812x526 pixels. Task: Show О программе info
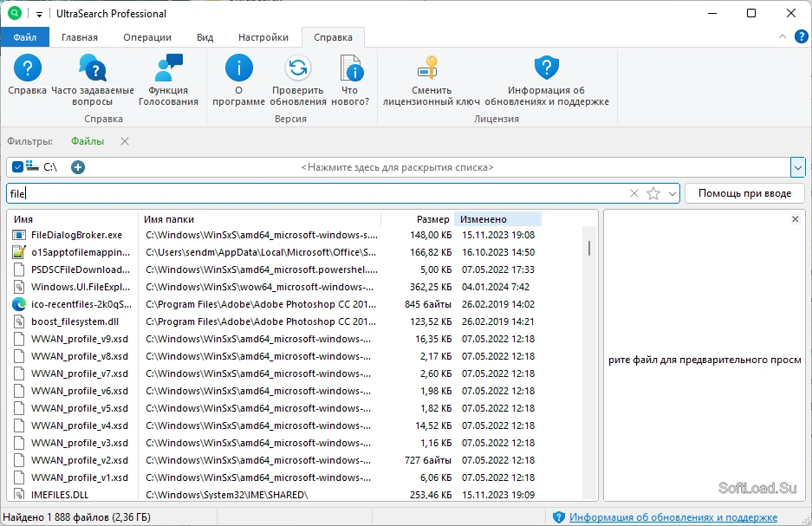tap(238, 68)
